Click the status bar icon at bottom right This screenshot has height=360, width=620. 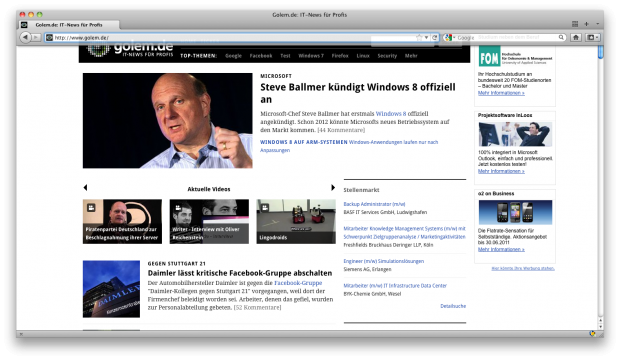pos(592,333)
